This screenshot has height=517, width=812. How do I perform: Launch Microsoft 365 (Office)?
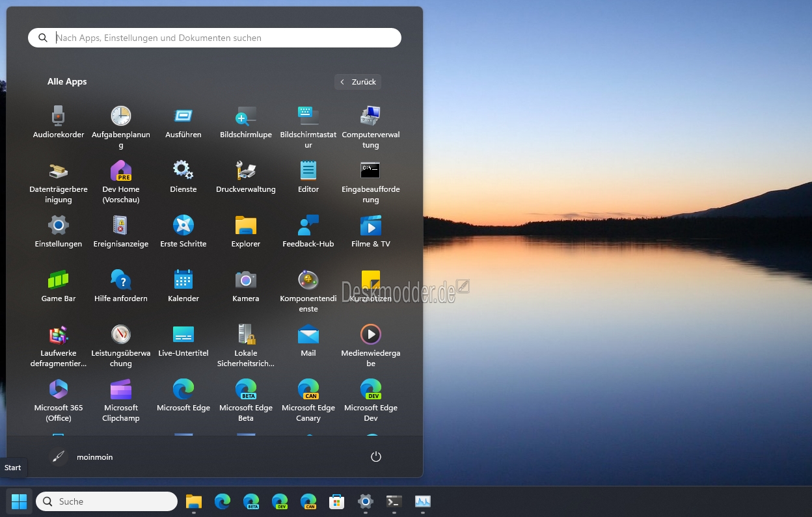click(x=59, y=400)
